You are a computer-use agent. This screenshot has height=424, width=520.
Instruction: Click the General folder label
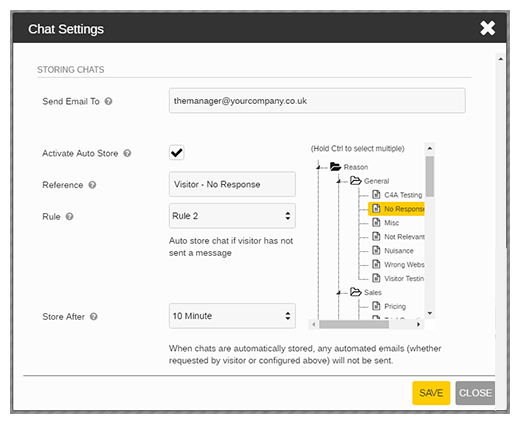[376, 181]
